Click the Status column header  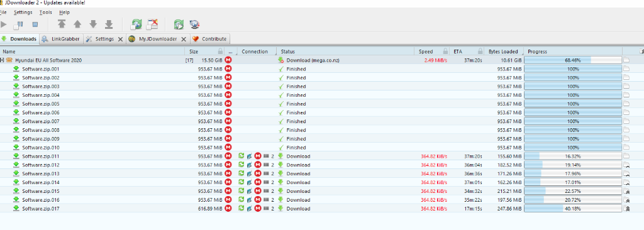(345, 52)
